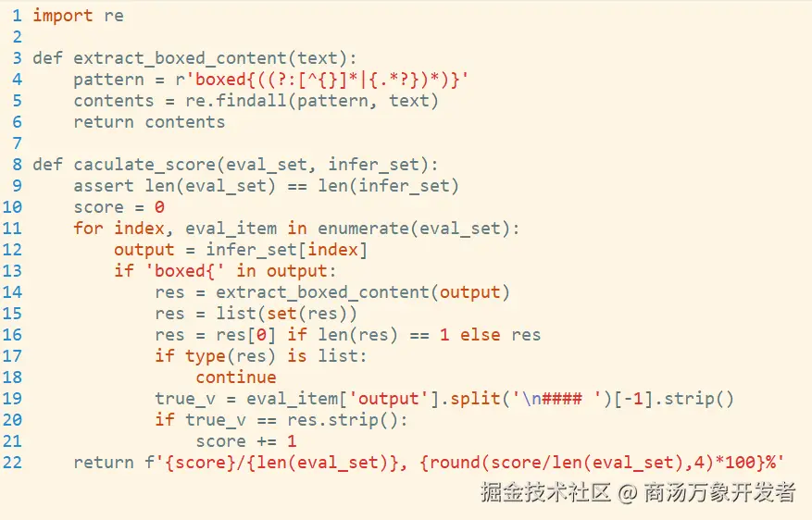Viewport: 812px width, 520px height.
Task: Click line number 1 in the gutter
Action: [x=17, y=16]
